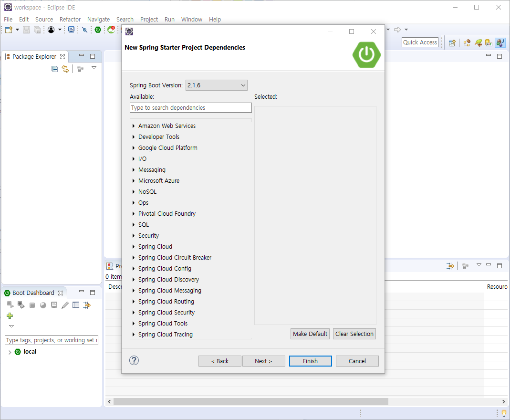Screen dimensions: 510x420
Task: Switch to the Git perspective icon
Action: [x=489, y=43]
